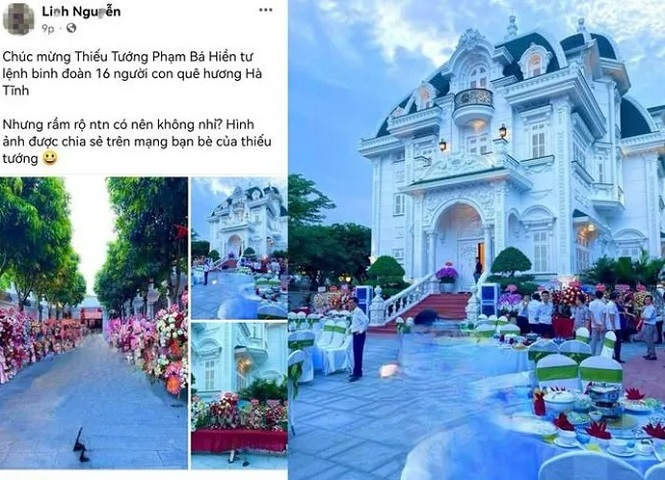
Task: Click the glowing wall lantern beside balcony
Action: pos(503,132)
